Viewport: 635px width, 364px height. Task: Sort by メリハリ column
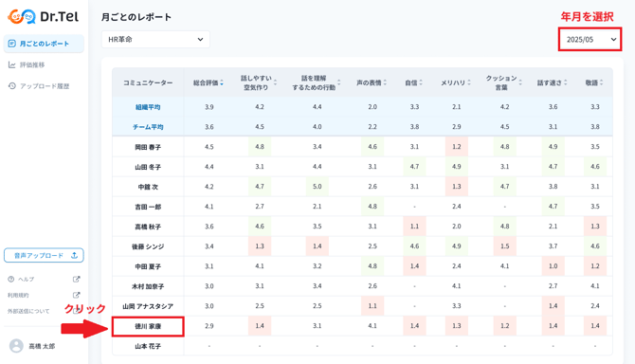click(469, 82)
